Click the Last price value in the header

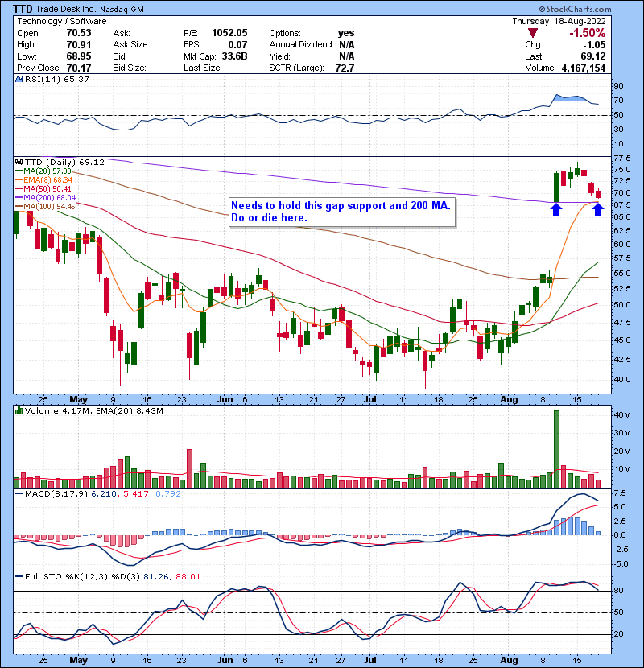click(592, 56)
